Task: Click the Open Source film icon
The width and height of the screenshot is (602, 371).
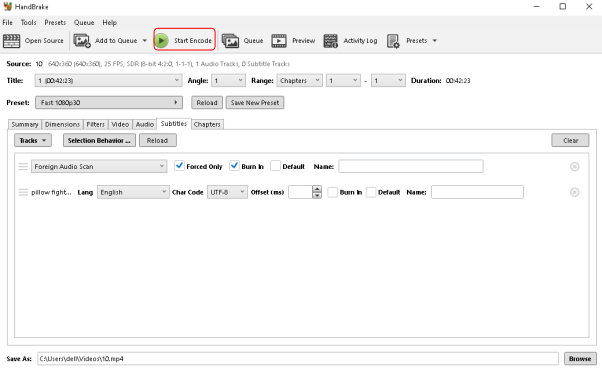Action: pos(12,41)
